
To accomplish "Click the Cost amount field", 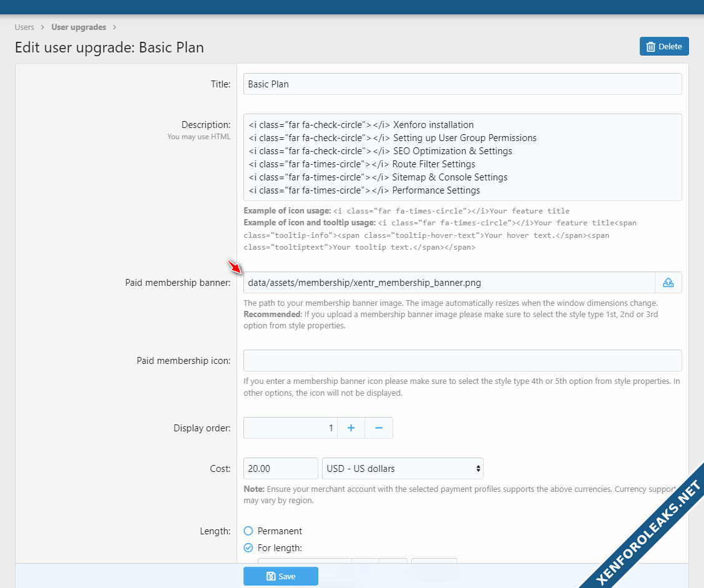I will [x=281, y=468].
